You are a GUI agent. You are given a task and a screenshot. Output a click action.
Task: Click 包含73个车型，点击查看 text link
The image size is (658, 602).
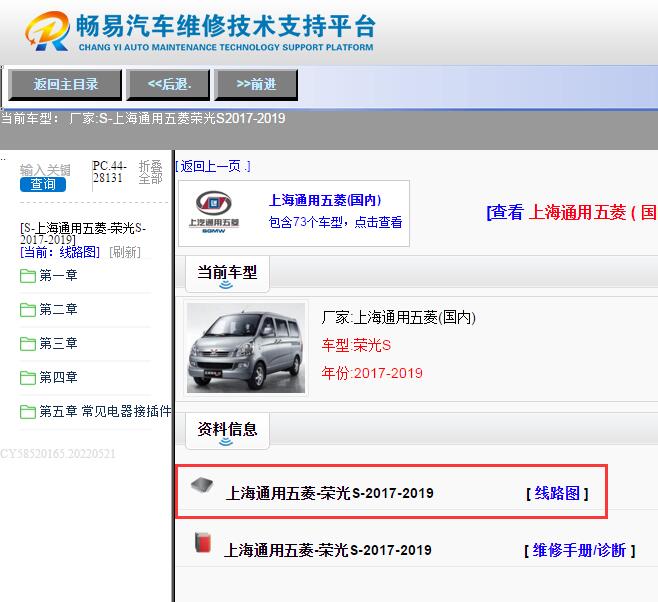pos(335,222)
